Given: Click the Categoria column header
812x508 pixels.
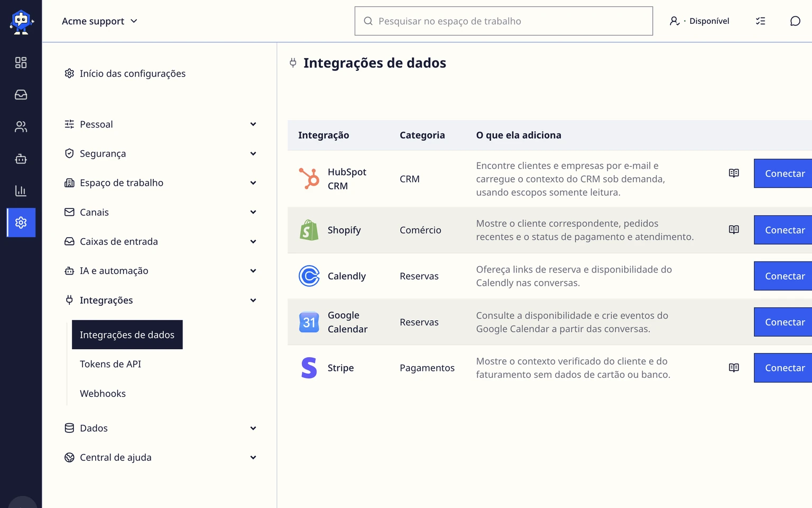Looking at the screenshot, I should pyautogui.click(x=422, y=135).
